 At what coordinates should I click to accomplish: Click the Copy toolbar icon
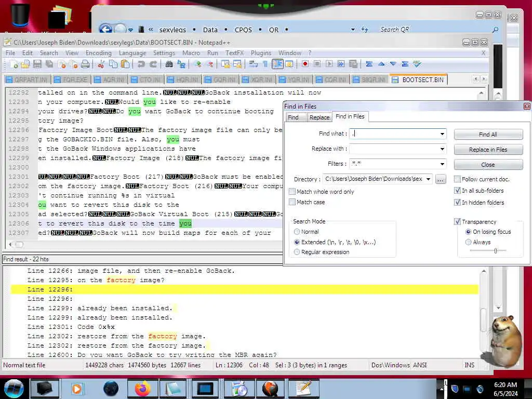[x=113, y=64]
